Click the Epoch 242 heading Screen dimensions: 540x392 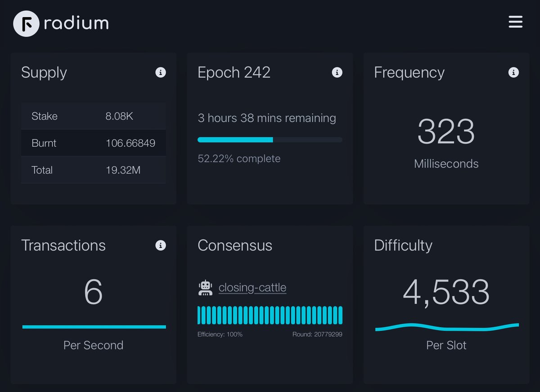234,73
